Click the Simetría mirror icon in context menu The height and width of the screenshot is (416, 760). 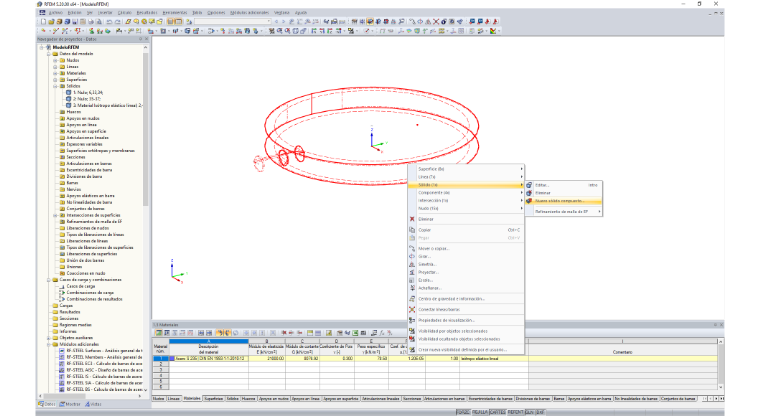412,264
